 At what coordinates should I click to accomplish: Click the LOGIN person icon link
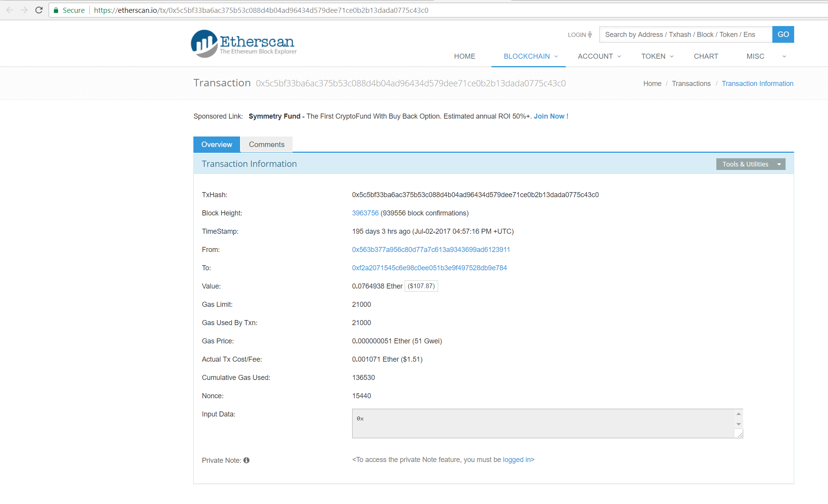point(580,35)
